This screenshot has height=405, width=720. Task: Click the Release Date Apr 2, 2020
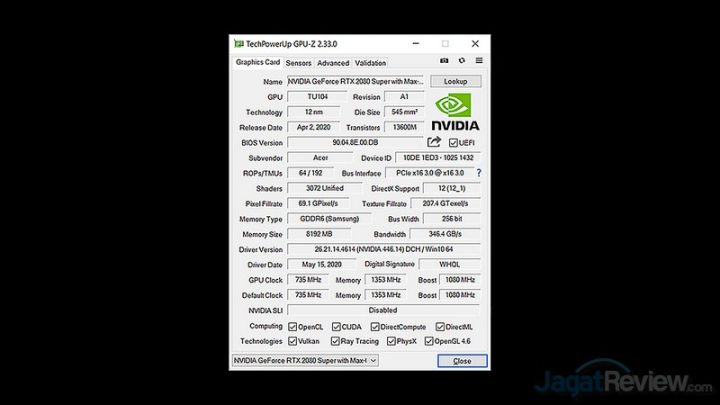[x=314, y=127]
